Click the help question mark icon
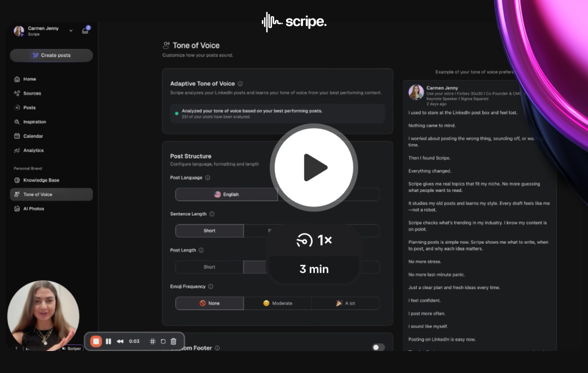Image resolution: width=588 pixels, height=373 pixels. 16,348
